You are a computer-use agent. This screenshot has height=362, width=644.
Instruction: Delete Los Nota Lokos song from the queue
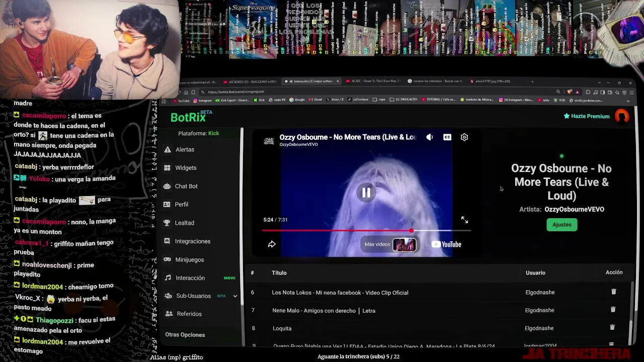point(613,292)
